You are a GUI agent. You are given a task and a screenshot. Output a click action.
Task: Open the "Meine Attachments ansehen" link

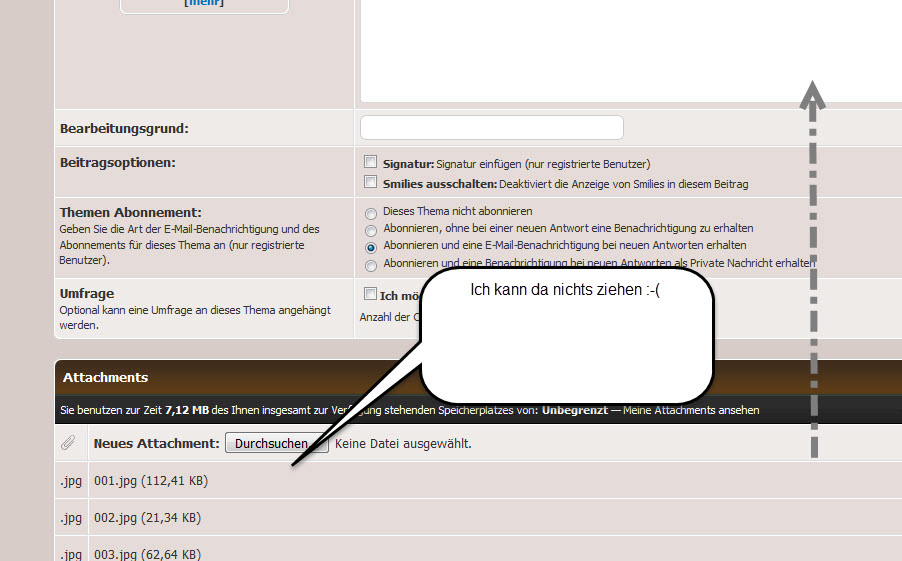pyautogui.click(x=691, y=410)
